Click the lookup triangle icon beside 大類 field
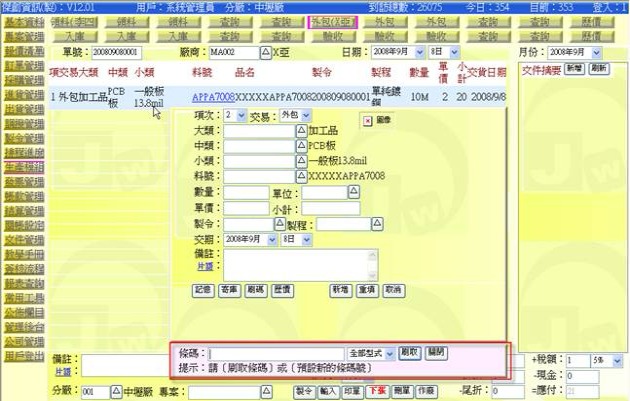 [x=301, y=131]
